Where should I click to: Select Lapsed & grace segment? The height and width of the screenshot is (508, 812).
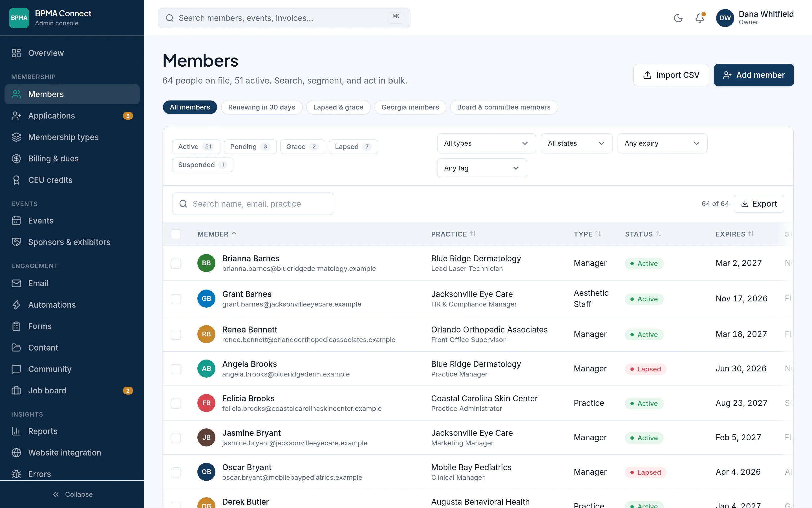point(338,107)
